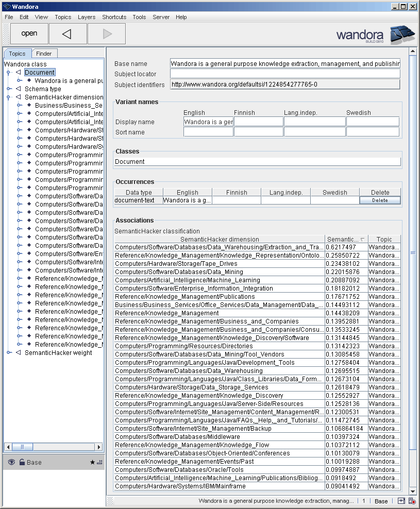Viewport: 420px width, 509px height.
Task: Toggle visibility of the Base layer
Action: tap(12, 462)
